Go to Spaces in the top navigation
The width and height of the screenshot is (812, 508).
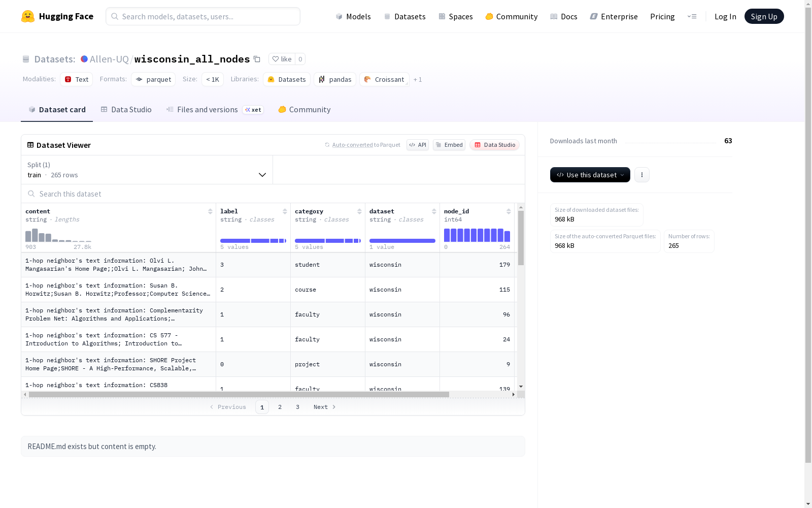tap(456, 16)
